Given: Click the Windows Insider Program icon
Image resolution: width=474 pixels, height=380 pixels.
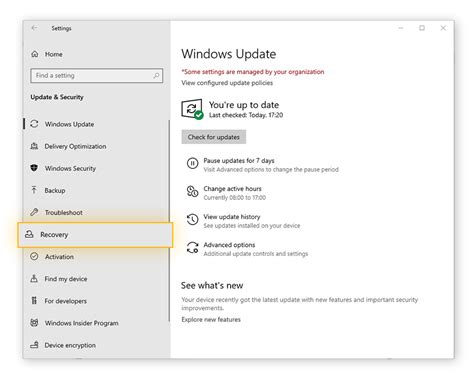Looking at the screenshot, I should point(34,323).
